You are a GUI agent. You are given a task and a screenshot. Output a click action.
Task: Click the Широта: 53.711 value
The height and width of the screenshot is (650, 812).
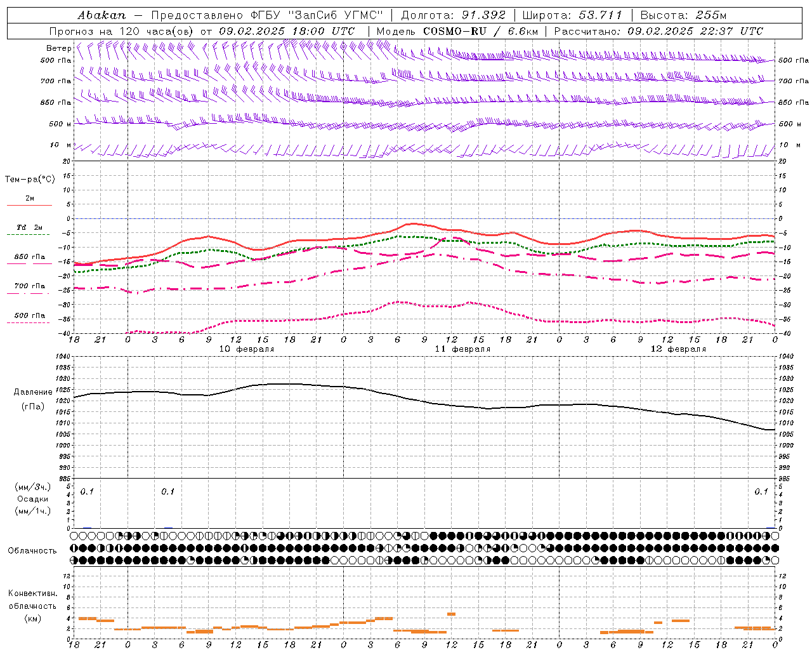(x=572, y=15)
